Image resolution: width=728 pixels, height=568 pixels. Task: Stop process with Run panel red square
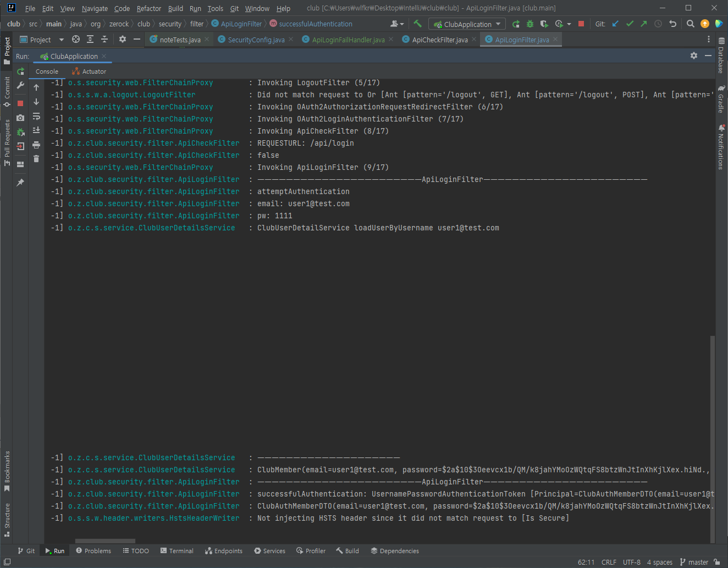click(20, 103)
